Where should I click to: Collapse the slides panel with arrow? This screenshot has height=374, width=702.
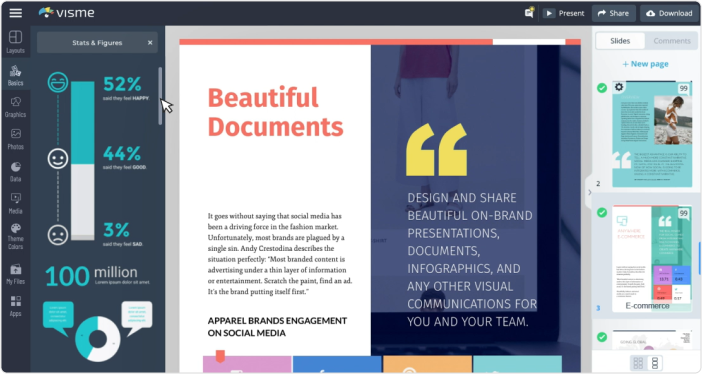pos(589,192)
